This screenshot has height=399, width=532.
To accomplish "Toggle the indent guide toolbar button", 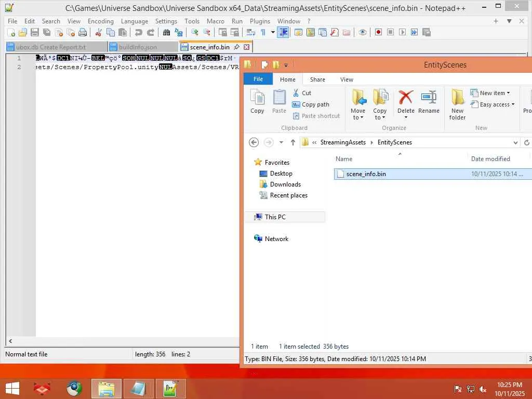I will tap(283, 32).
